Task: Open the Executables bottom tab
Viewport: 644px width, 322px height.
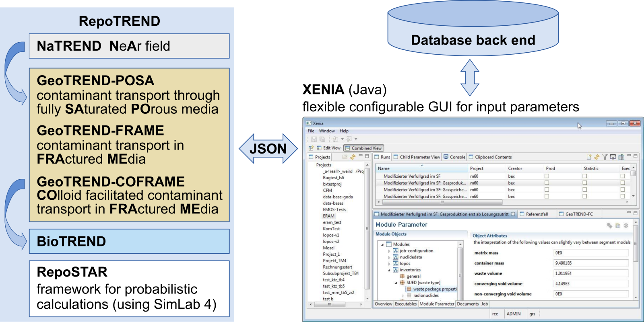Action: click(406, 304)
